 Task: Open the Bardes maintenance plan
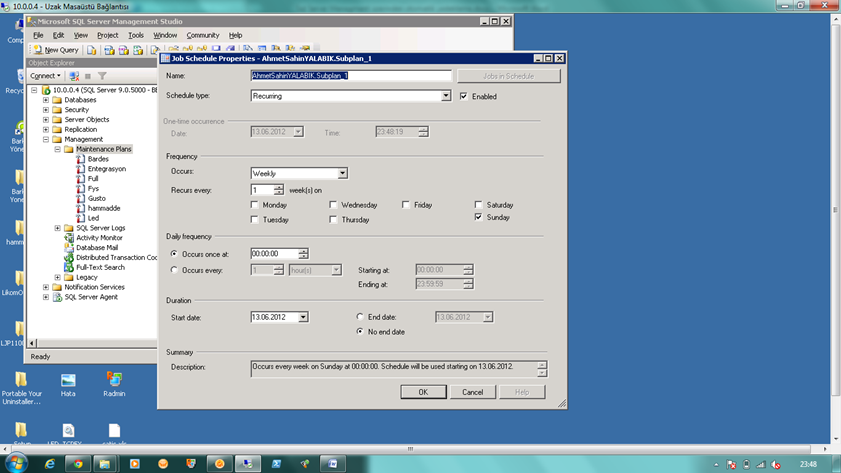tap(98, 159)
